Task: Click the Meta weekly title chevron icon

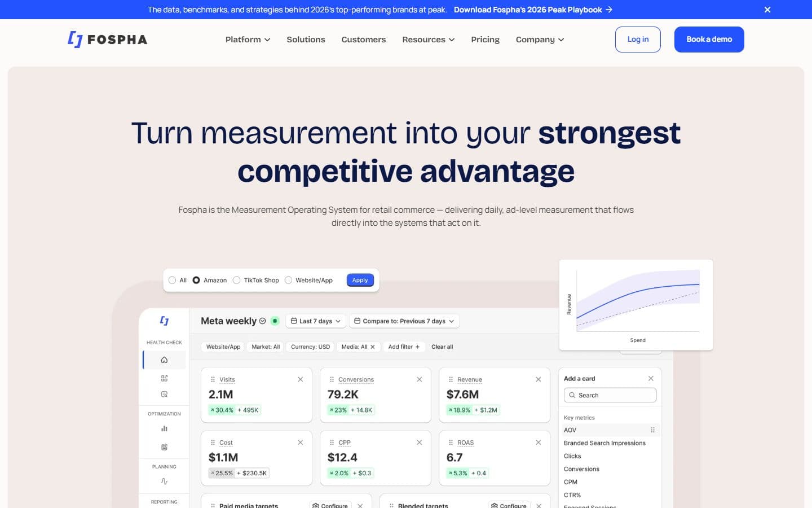Action: click(262, 321)
